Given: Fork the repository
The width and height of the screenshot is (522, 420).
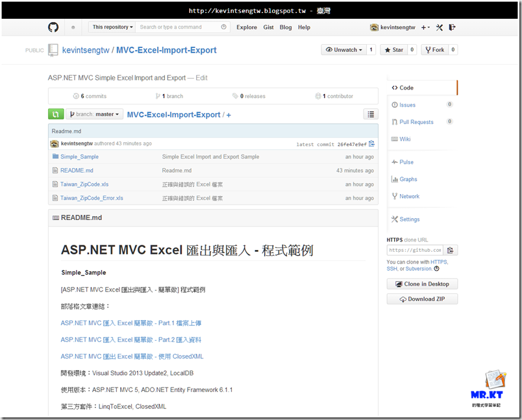Looking at the screenshot, I should tap(435, 49).
